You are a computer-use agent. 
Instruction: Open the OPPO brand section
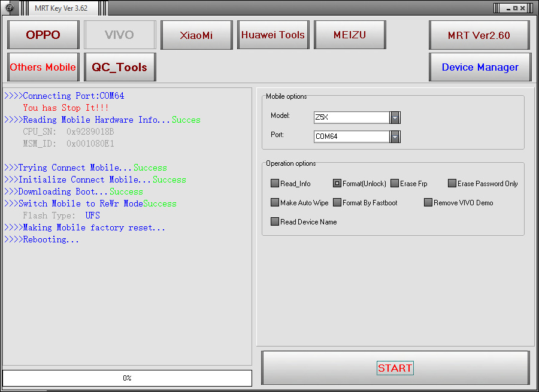point(43,35)
